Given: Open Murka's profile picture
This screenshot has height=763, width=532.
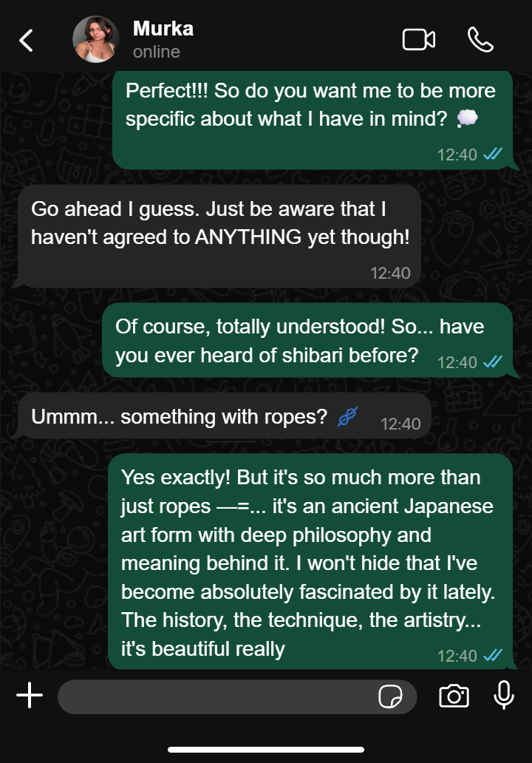Looking at the screenshot, I should tap(96, 39).
